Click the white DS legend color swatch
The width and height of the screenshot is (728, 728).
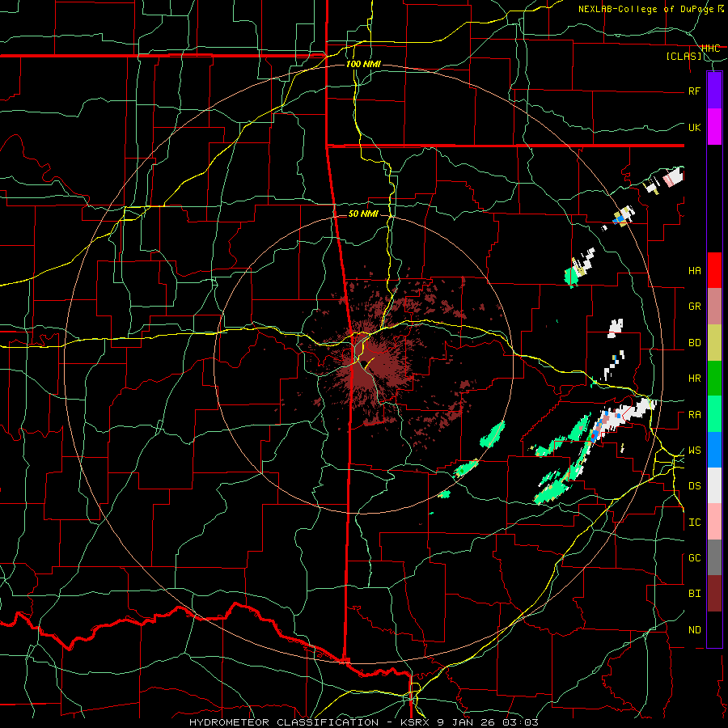[714, 485]
